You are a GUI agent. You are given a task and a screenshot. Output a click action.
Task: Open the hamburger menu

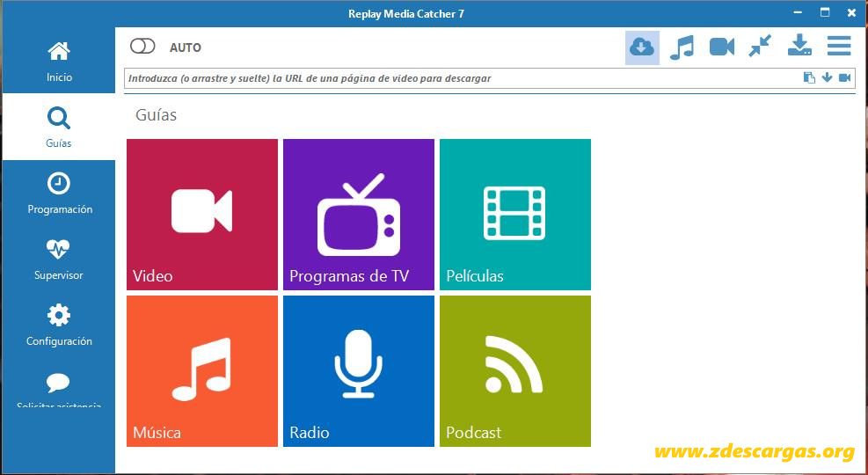(839, 46)
